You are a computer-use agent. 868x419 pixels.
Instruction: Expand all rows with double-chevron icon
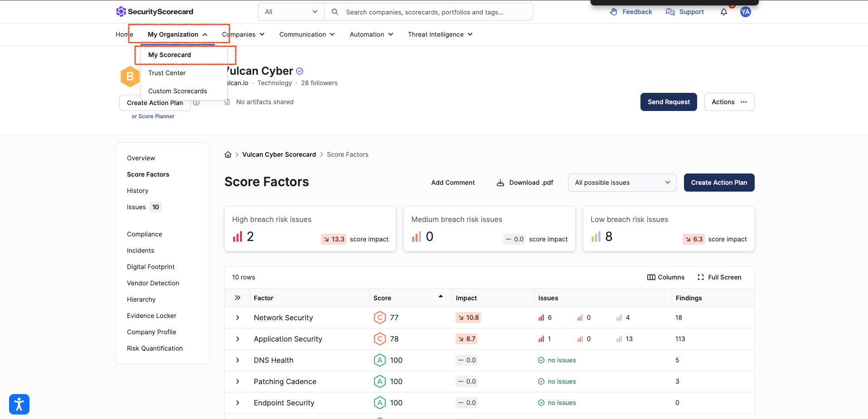pyautogui.click(x=238, y=298)
